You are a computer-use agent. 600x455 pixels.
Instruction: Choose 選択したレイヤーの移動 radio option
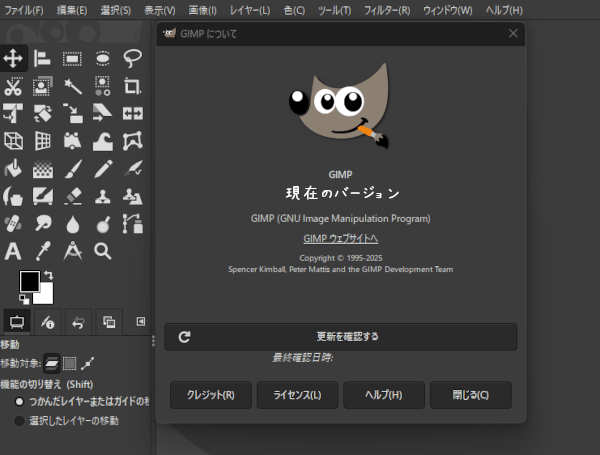(x=66, y=421)
